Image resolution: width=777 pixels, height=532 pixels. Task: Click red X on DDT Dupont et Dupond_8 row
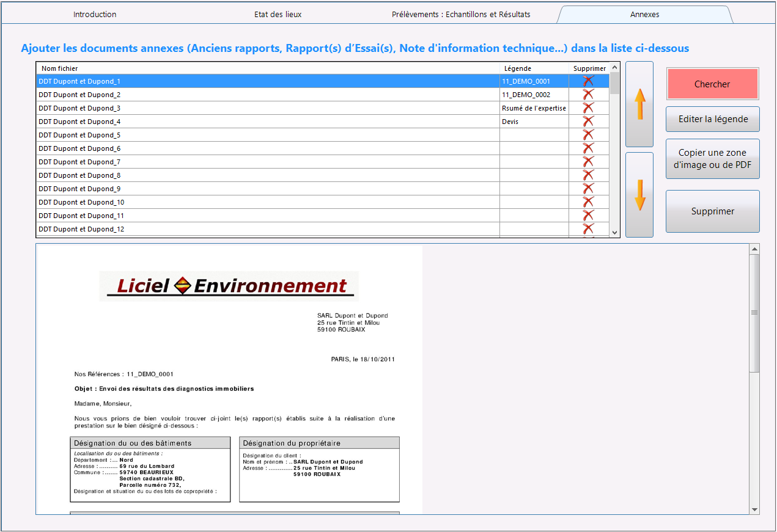point(588,175)
